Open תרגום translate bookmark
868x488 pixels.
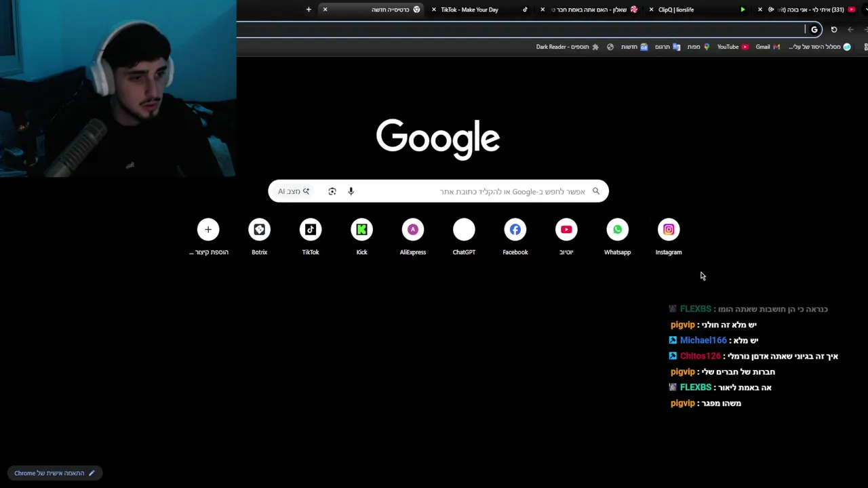click(x=667, y=47)
